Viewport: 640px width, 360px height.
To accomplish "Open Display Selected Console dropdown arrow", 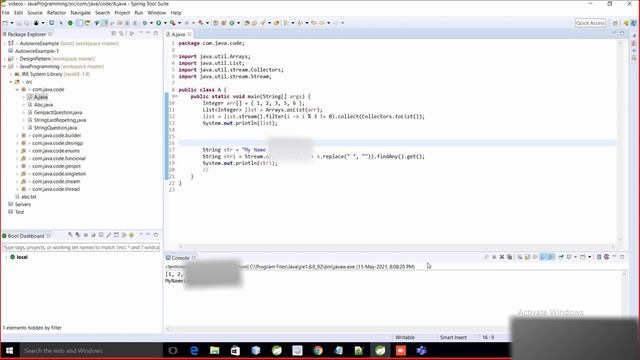I will point(575,257).
